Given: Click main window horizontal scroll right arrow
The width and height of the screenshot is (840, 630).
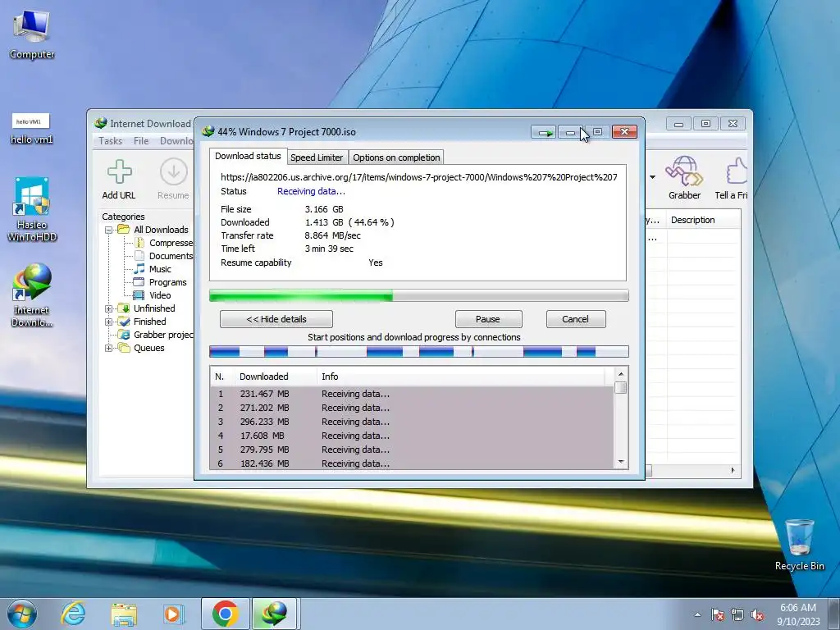Looking at the screenshot, I should click(733, 470).
